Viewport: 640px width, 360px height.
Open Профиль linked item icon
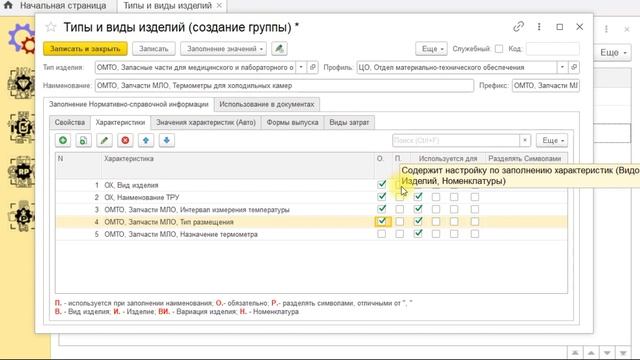tap(574, 67)
